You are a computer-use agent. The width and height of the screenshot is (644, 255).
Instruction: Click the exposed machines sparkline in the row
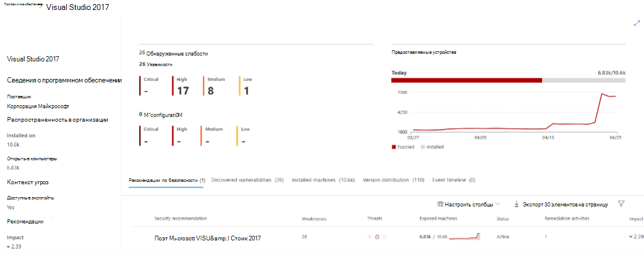tap(464, 237)
